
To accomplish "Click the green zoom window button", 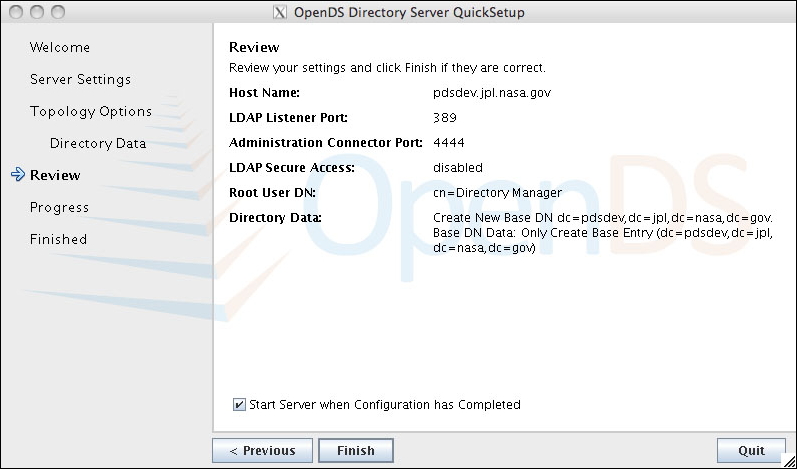I will click(x=58, y=12).
